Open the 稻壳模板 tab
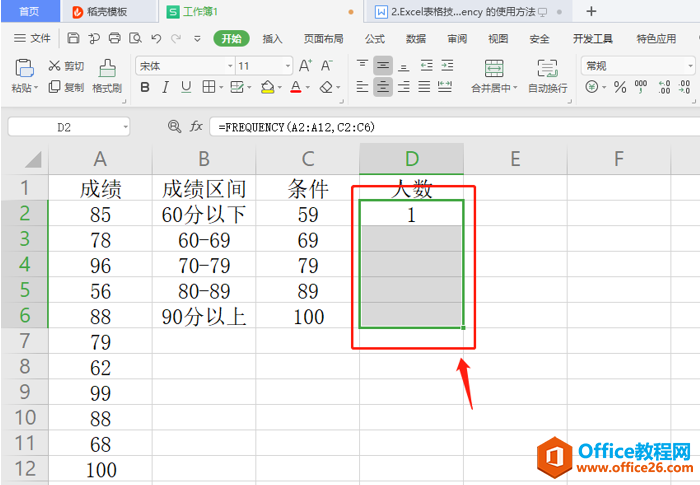 coord(108,12)
